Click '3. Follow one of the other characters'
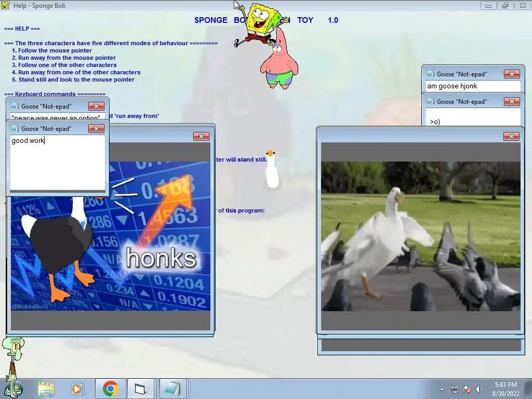Screen dimensions: 532x399 [x=64, y=65]
